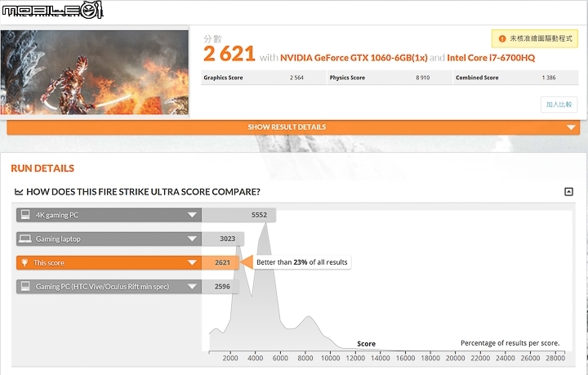Click the RUN DETAILS heading
The height and width of the screenshot is (375, 588).
42,168
